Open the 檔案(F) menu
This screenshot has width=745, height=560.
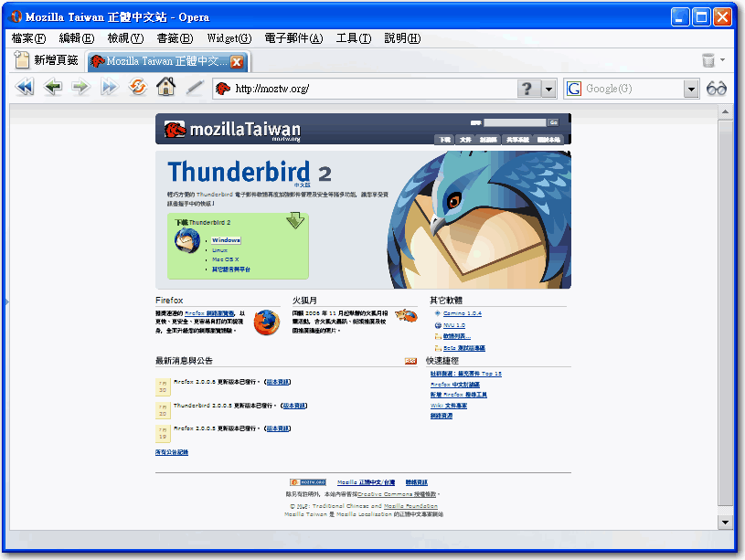pos(28,38)
